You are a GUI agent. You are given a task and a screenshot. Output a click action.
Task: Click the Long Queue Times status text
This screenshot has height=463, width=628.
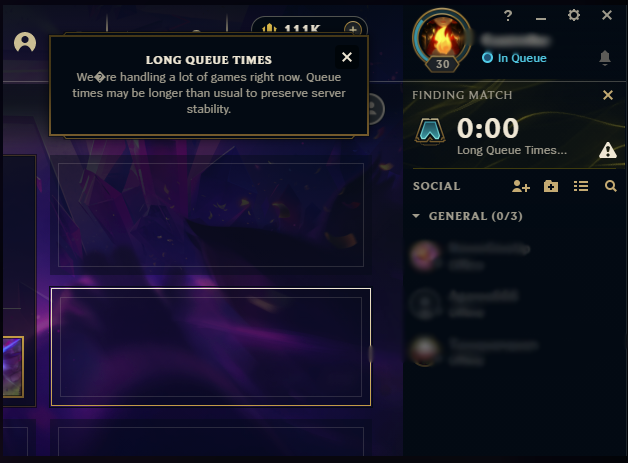point(512,150)
